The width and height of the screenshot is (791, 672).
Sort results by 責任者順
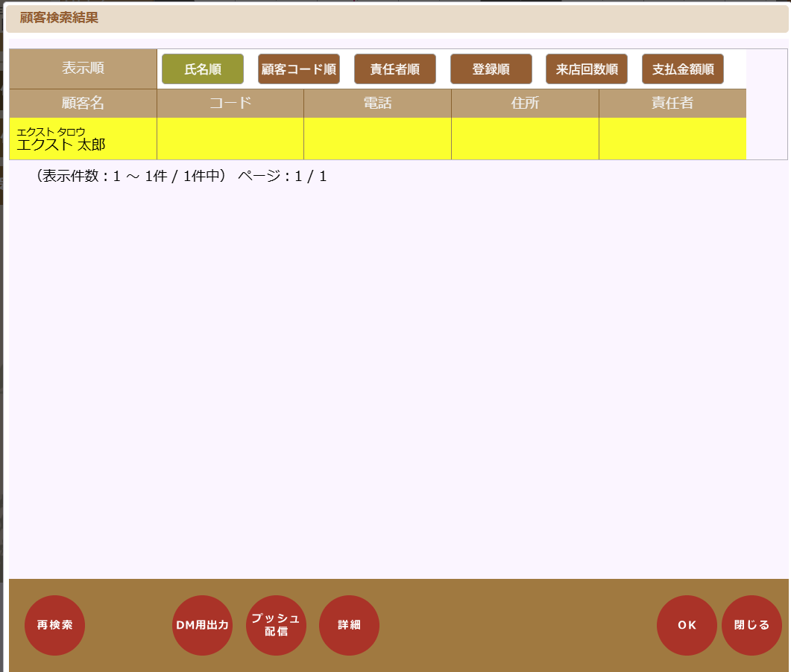click(394, 69)
